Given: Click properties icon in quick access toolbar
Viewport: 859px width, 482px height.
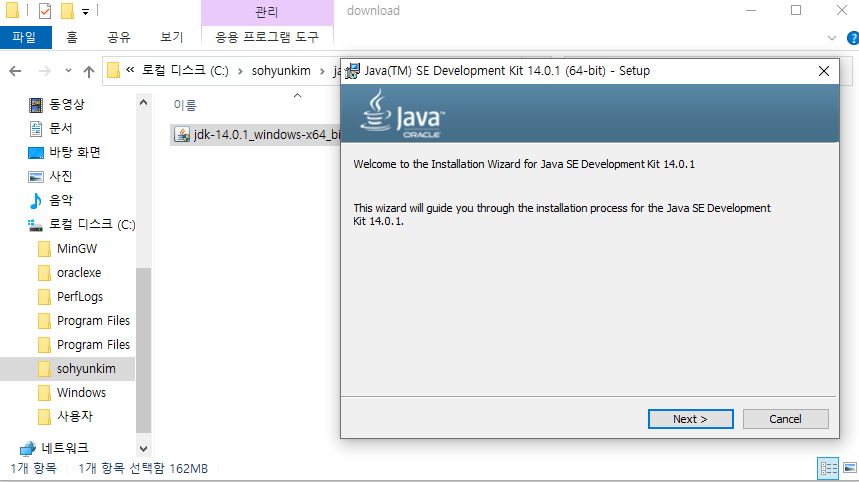Looking at the screenshot, I should (x=45, y=10).
